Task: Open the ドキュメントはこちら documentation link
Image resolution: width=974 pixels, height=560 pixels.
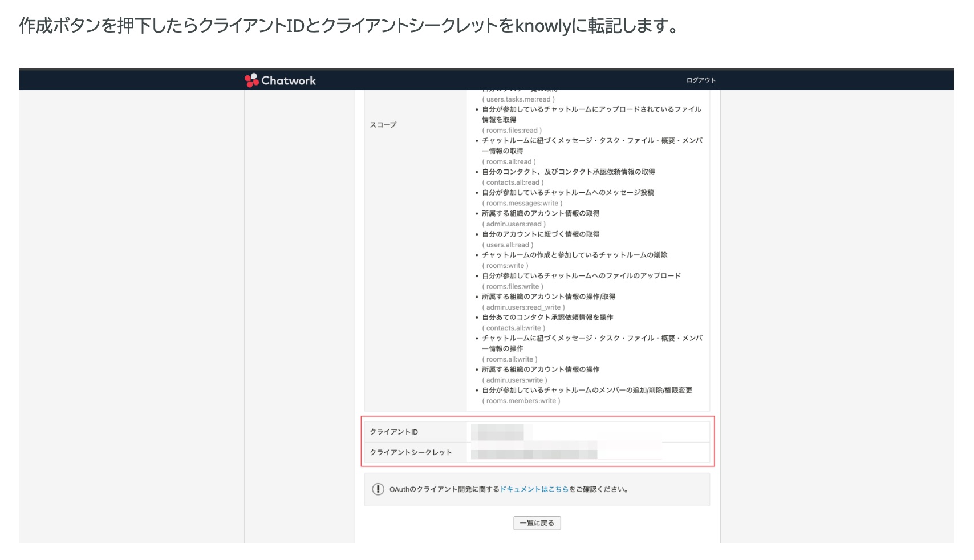Action: click(x=533, y=488)
